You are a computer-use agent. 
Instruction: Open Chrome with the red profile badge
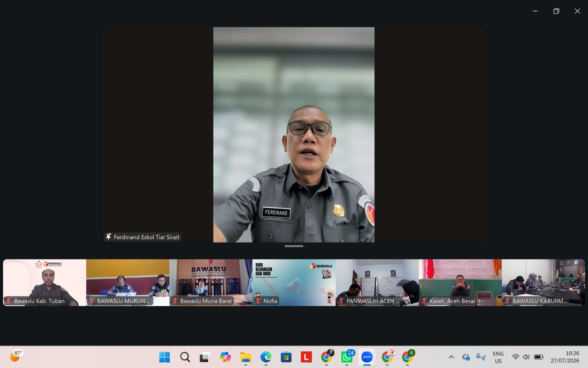click(x=387, y=356)
